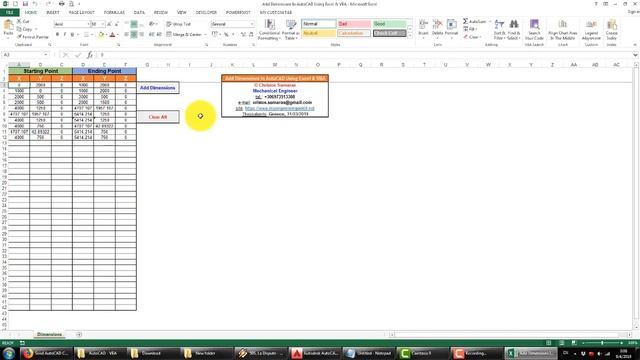
Task: Toggle Align Left alignment
Action: tap(127, 35)
